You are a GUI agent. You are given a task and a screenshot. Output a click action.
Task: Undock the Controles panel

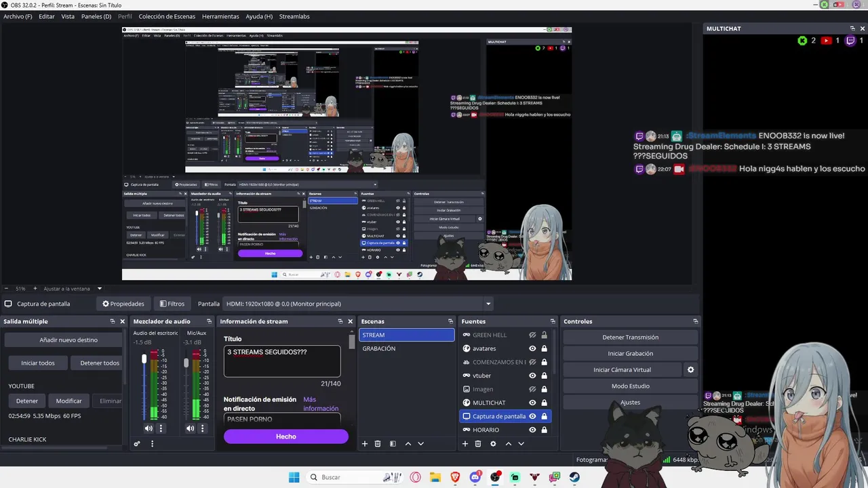pos(695,321)
